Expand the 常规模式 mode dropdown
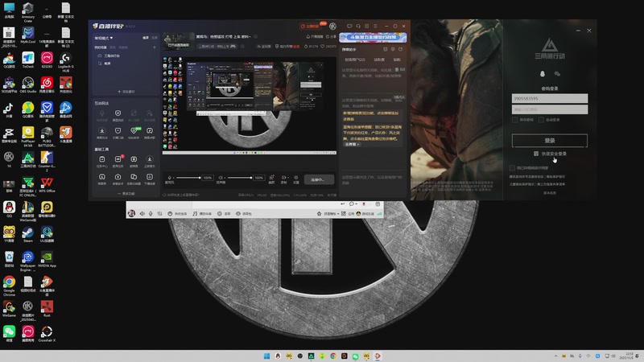 104,38
